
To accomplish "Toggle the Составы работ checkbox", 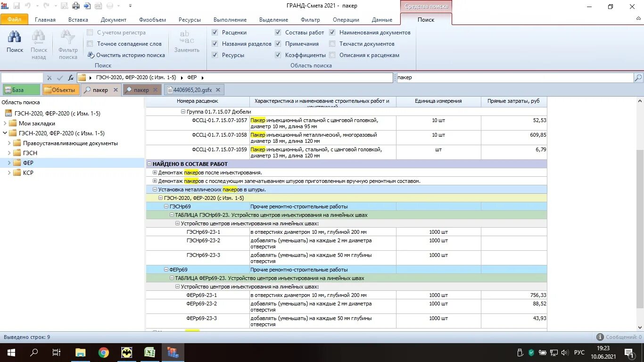I will 278,33.
